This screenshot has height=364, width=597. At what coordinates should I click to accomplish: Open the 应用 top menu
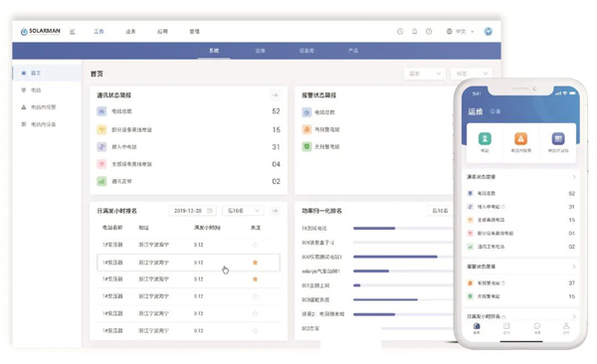click(x=162, y=31)
